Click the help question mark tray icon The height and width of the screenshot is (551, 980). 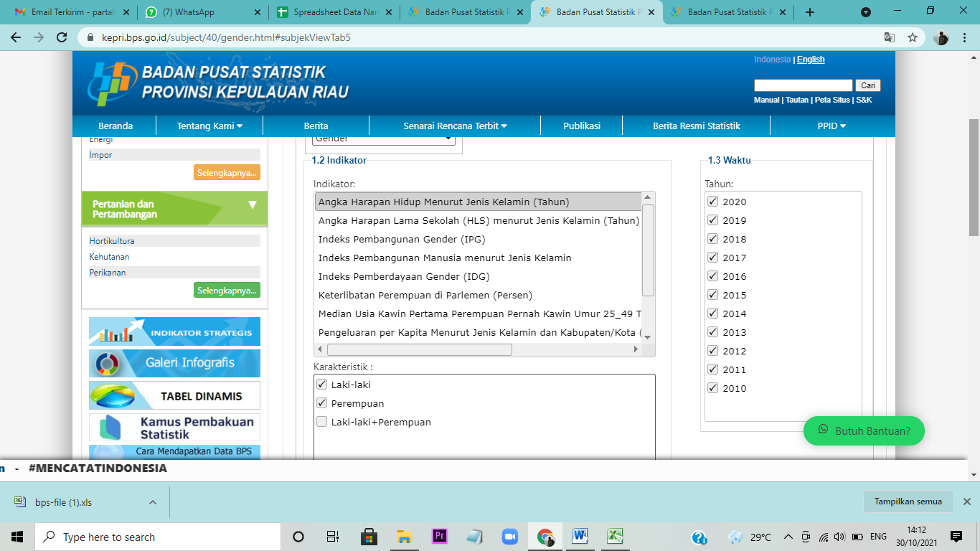point(699,537)
